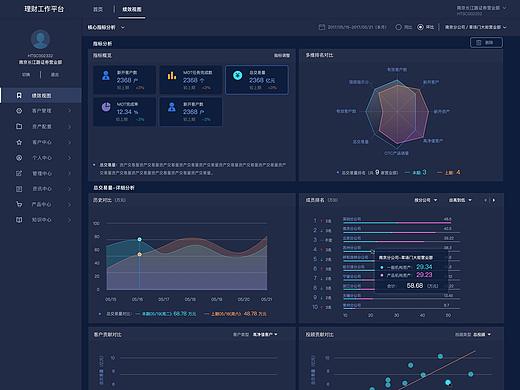Screen dimensions: 520x390
Task: Select the 环比 radio option
Action: pyautogui.click(x=420, y=27)
